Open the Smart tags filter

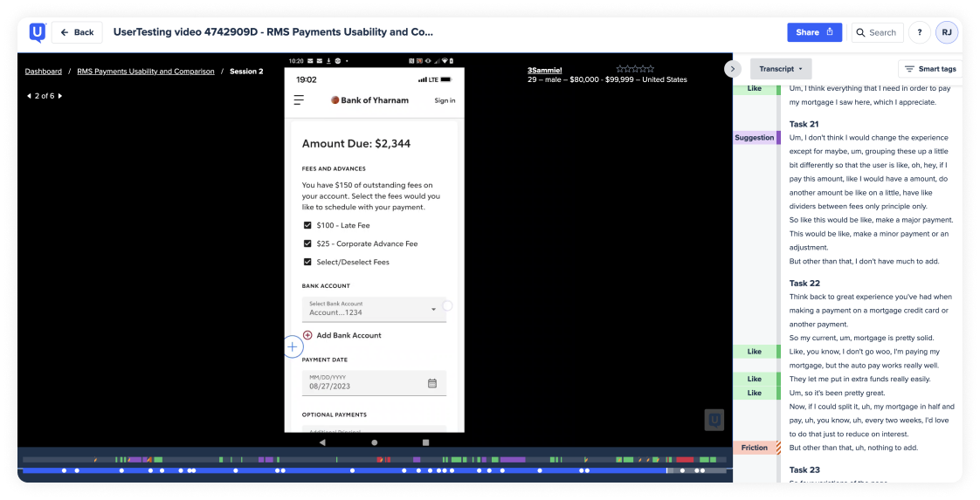930,69
